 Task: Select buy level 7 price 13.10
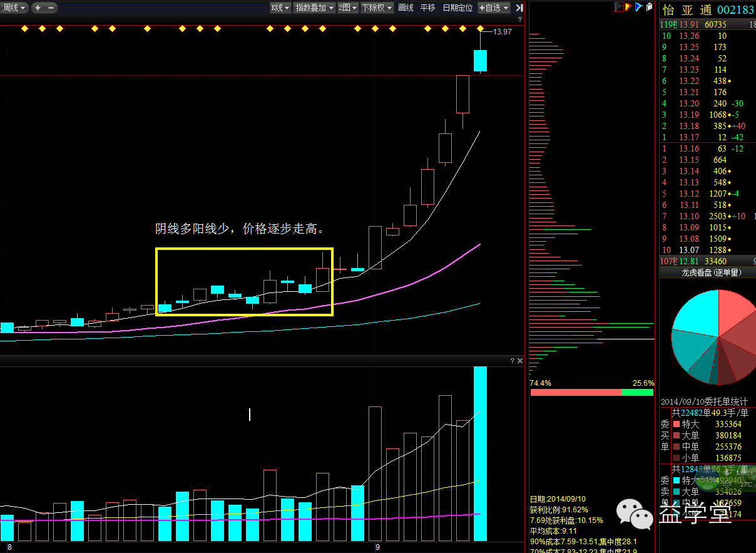tap(689, 216)
